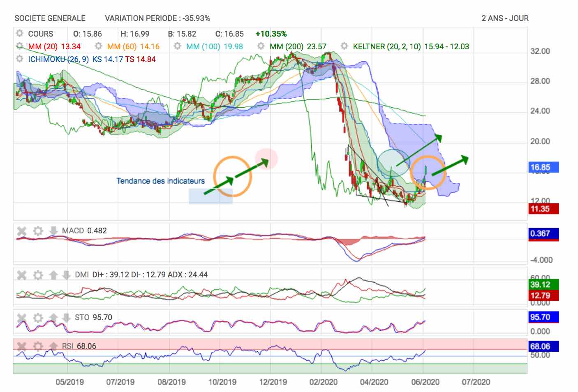Click the red 12.79 DI- tag
Image resolution: width=578 pixels, height=392 pixels.
[x=543, y=295]
